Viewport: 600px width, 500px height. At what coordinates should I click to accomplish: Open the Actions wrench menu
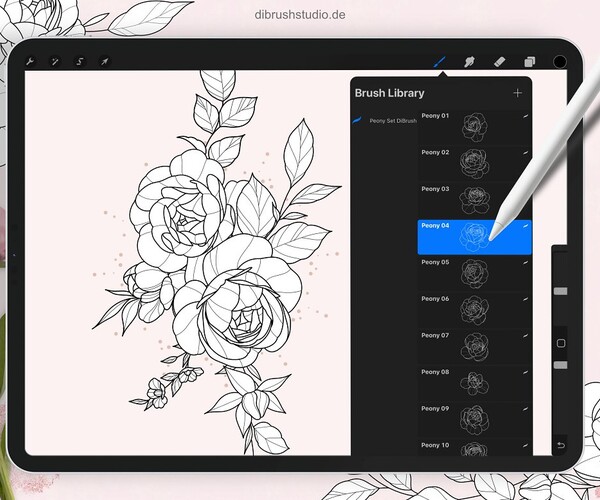point(30,61)
